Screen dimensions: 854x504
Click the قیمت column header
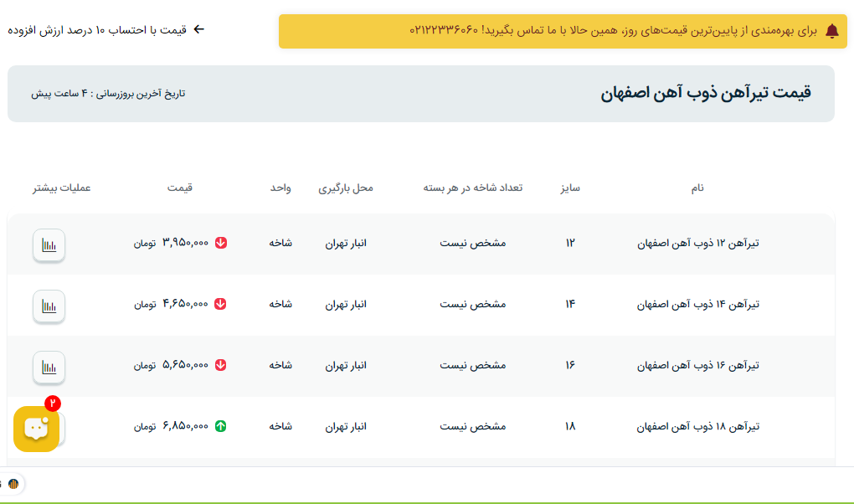click(x=180, y=188)
